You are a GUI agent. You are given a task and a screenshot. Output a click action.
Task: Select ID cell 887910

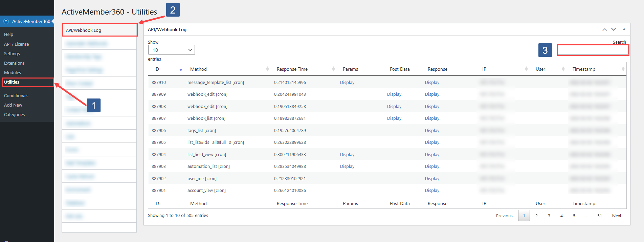(x=159, y=83)
